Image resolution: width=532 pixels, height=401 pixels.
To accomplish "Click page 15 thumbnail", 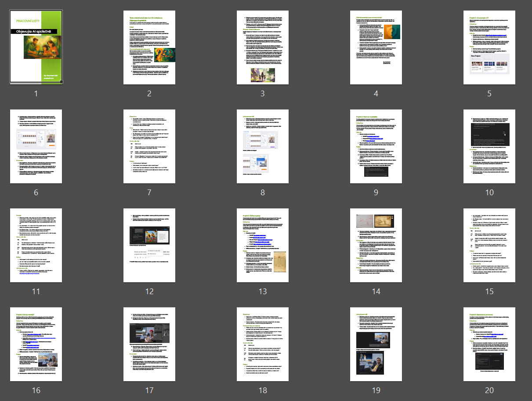I will [x=489, y=245].
